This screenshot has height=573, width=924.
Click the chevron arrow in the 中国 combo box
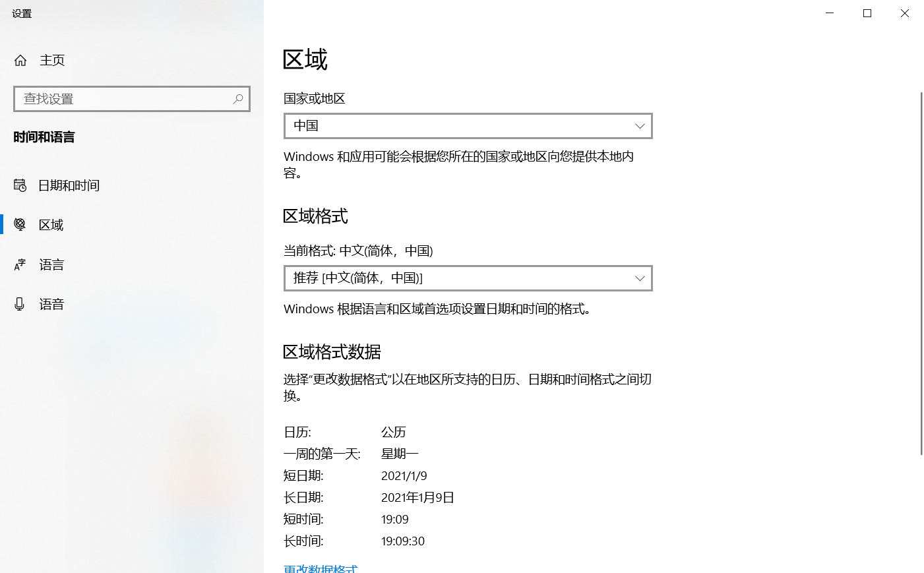click(x=639, y=126)
